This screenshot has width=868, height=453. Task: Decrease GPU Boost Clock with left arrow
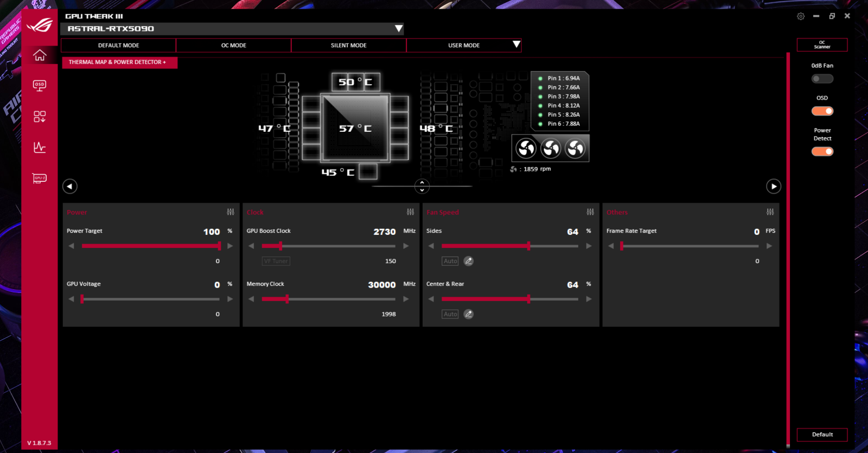click(x=251, y=246)
